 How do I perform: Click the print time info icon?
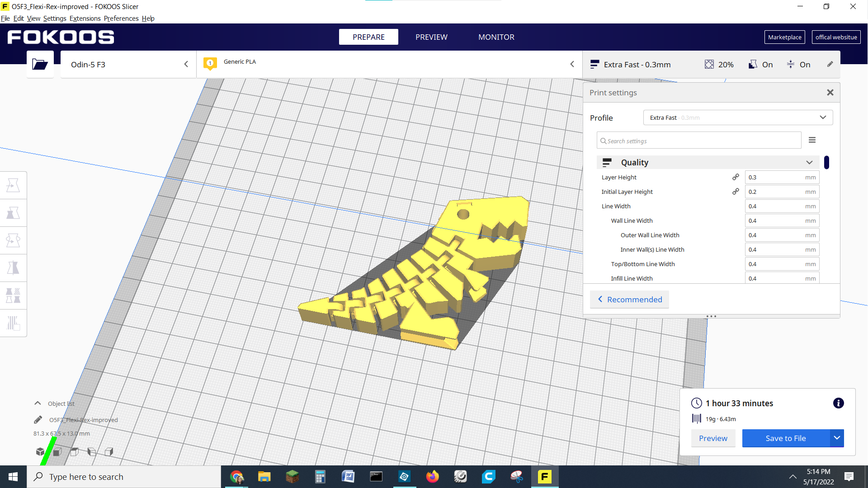point(838,403)
